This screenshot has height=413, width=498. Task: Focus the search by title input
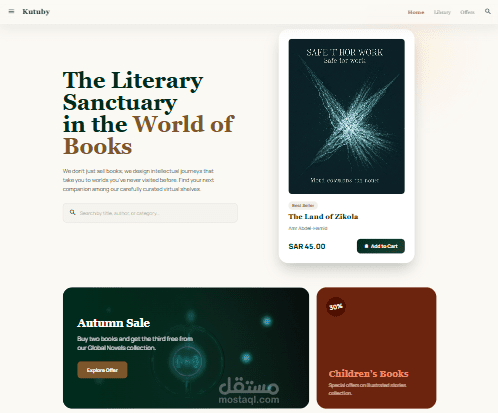[150, 213]
